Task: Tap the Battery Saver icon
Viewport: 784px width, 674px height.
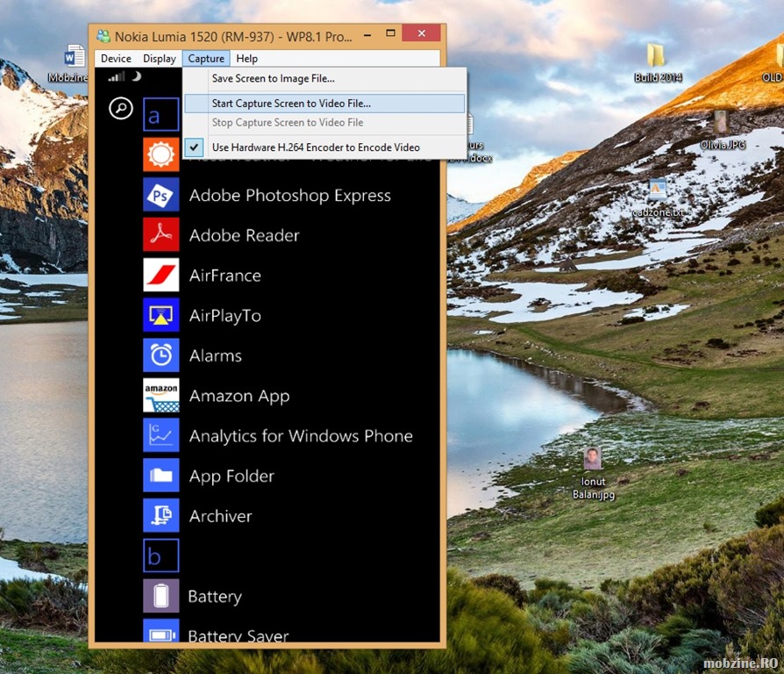Action: point(161,630)
